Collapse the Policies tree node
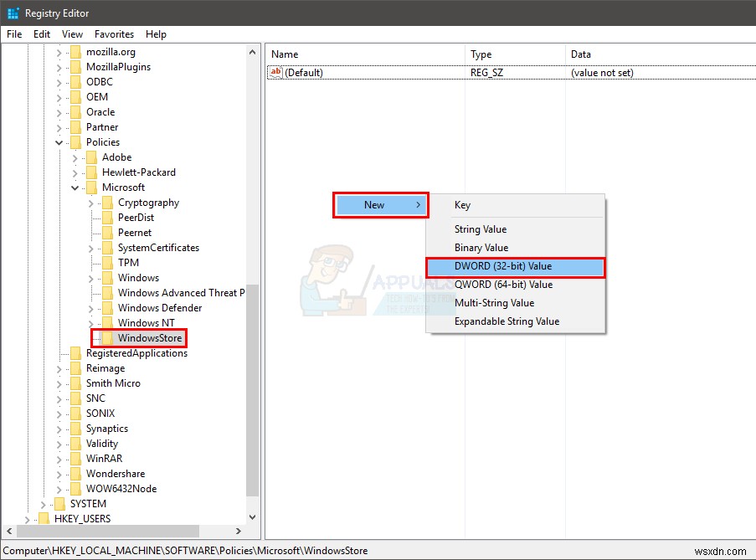Image resolution: width=756 pixels, height=560 pixels. (59, 142)
